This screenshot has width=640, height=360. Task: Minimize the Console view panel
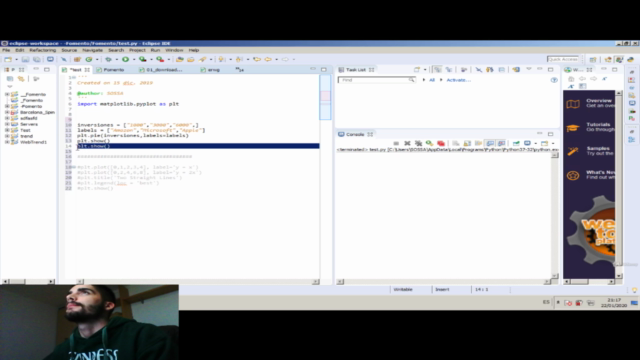coord(540,134)
